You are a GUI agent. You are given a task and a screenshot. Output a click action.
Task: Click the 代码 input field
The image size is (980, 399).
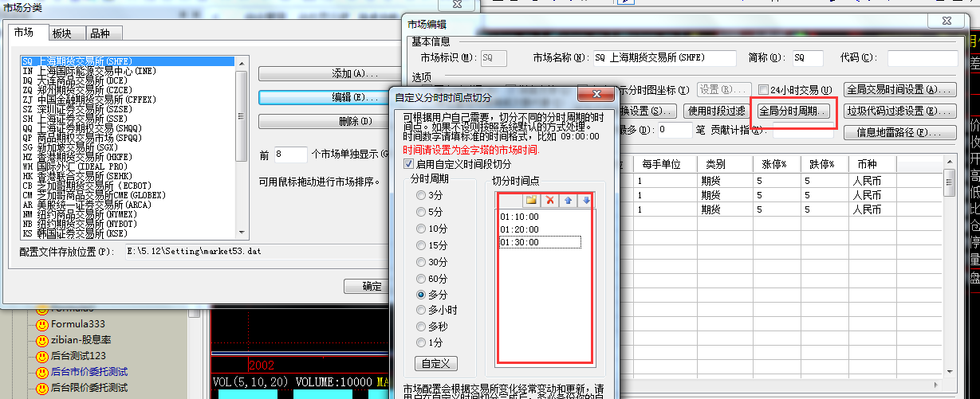click(923, 58)
